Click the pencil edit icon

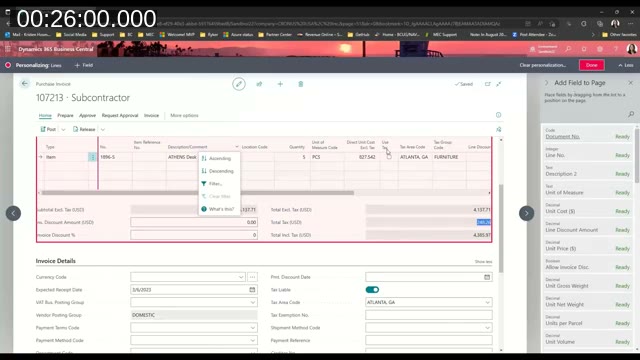pyautogui.click(x=239, y=84)
